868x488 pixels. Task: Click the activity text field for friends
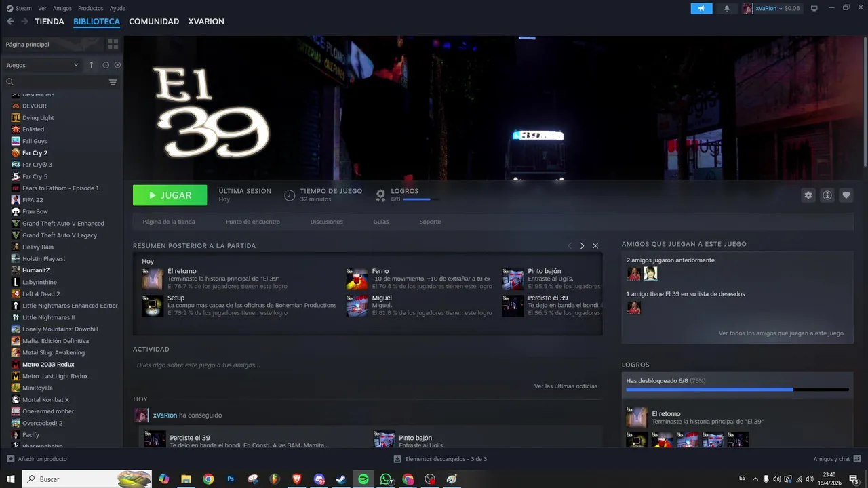coord(368,365)
